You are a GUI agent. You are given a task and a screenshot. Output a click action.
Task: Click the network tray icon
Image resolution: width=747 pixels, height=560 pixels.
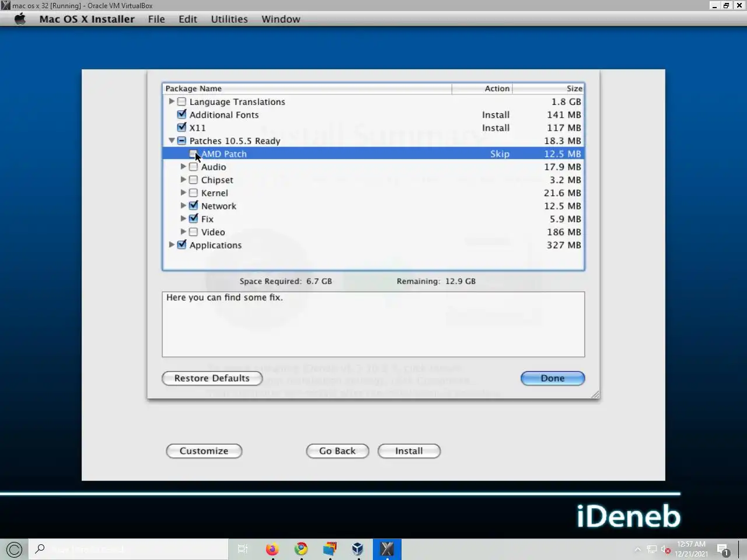[x=652, y=549]
